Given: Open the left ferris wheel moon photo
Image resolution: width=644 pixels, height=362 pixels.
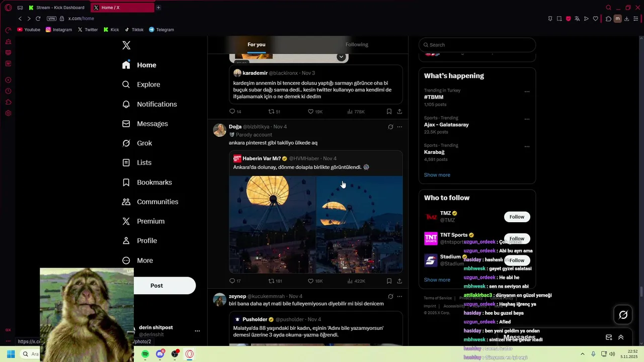Looking at the screenshot, I should 272,224.
